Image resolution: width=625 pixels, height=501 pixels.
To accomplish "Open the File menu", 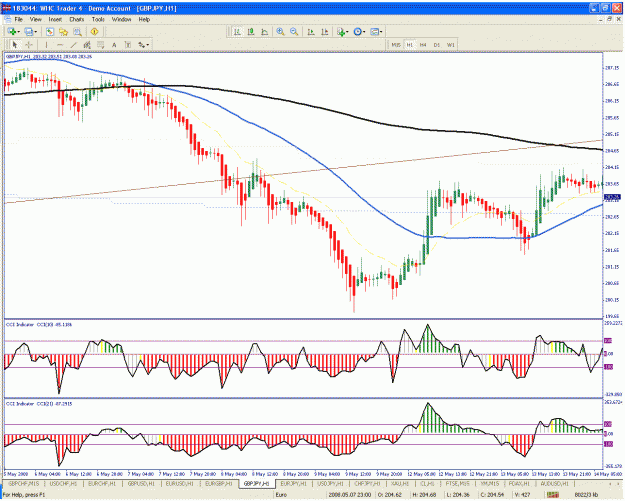I will pyautogui.click(x=18, y=19).
